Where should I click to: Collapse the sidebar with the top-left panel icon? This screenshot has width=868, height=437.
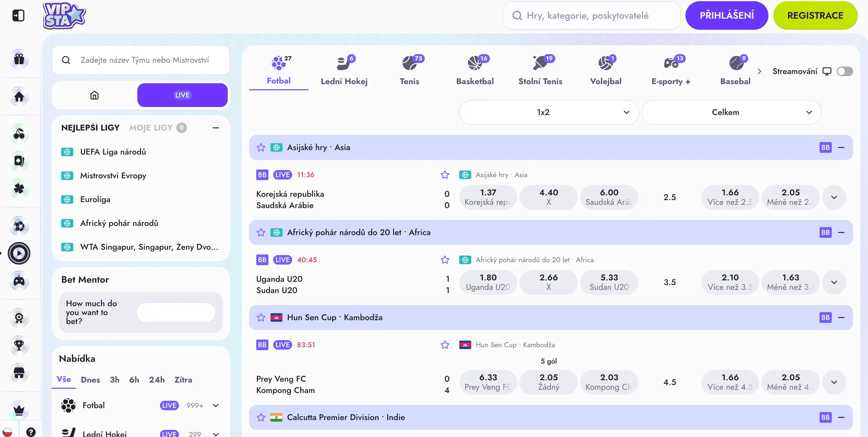tap(18, 15)
